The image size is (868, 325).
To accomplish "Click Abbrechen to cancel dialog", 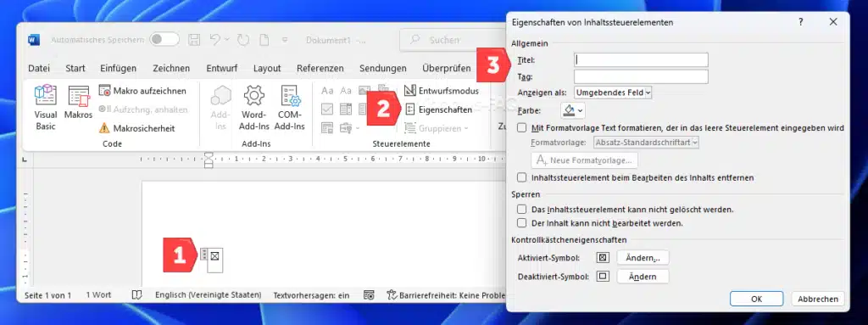I will (818, 299).
